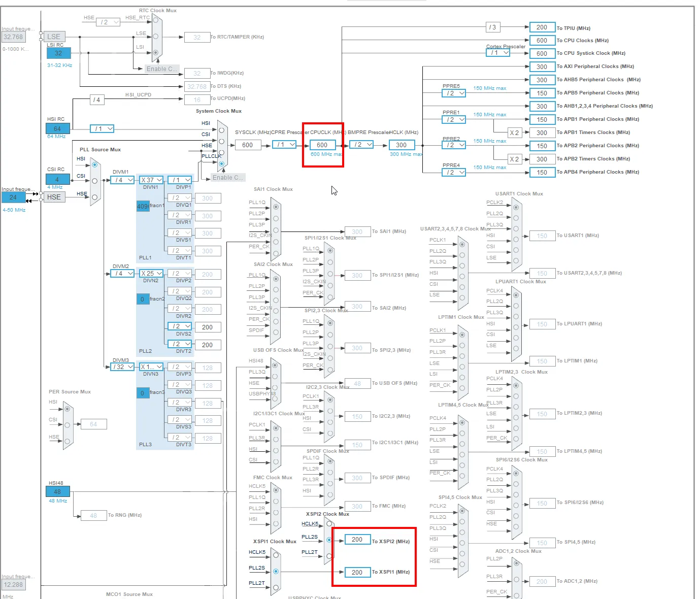Open the Cortex Prescaler dropdown
The width and height of the screenshot is (700, 599).
pyautogui.click(x=497, y=52)
